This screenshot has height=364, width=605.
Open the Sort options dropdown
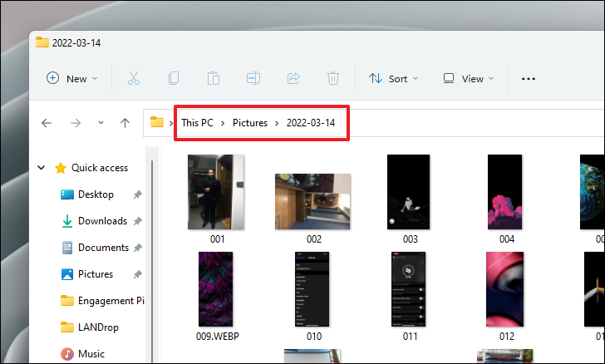[x=394, y=78]
